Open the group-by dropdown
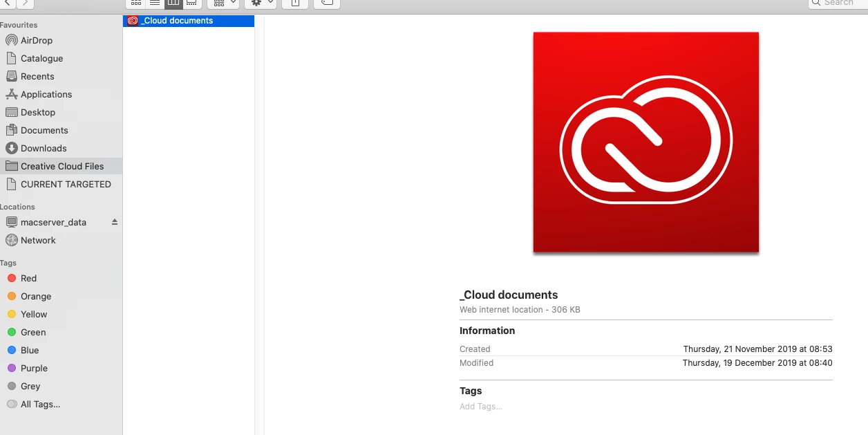 pyautogui.click(x=223, y=3)
